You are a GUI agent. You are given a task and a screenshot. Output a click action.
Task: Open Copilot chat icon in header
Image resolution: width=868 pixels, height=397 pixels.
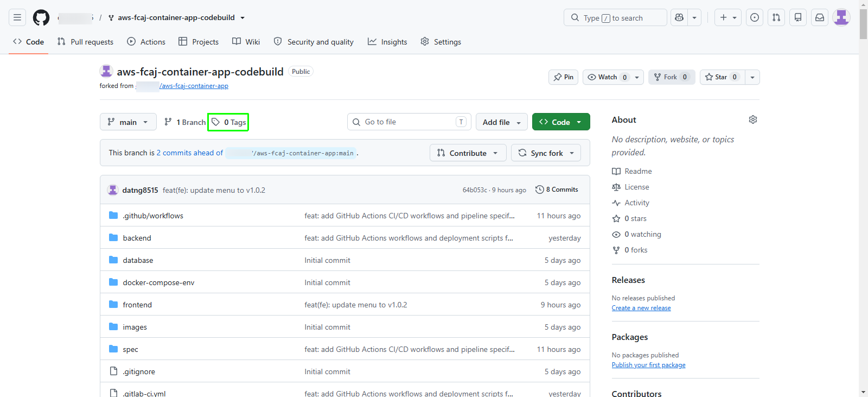pyautogui.click(x=679, y=17)
